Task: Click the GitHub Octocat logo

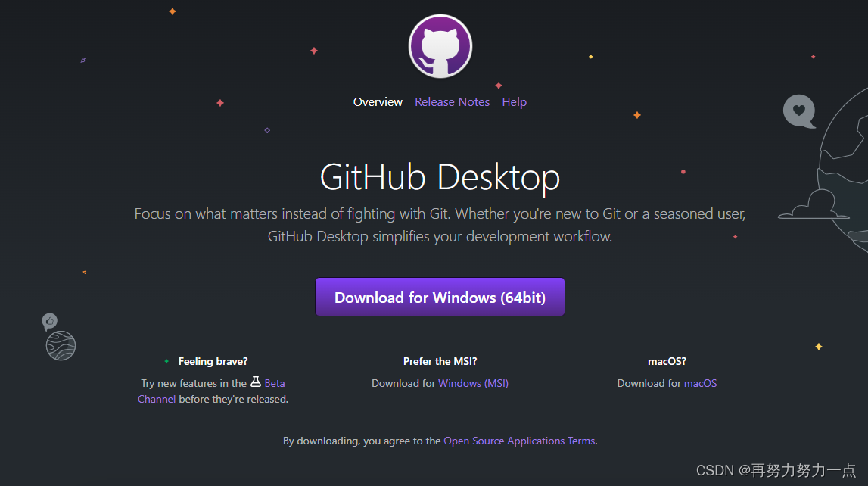Action: coord(440,46)
